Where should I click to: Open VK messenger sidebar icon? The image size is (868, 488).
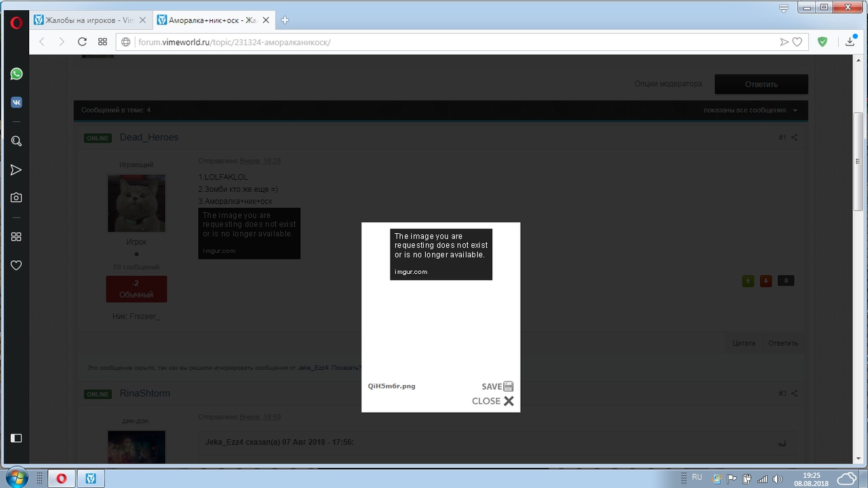click(x=16, y=102)
